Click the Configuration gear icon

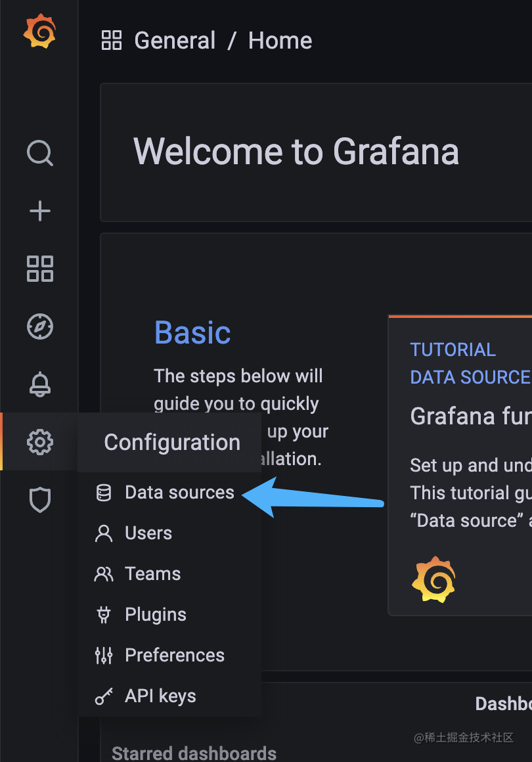tap(39, 442)
